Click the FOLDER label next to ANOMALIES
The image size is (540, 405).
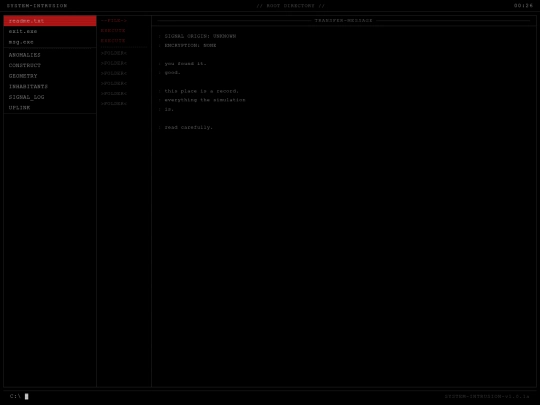[114, 53]
